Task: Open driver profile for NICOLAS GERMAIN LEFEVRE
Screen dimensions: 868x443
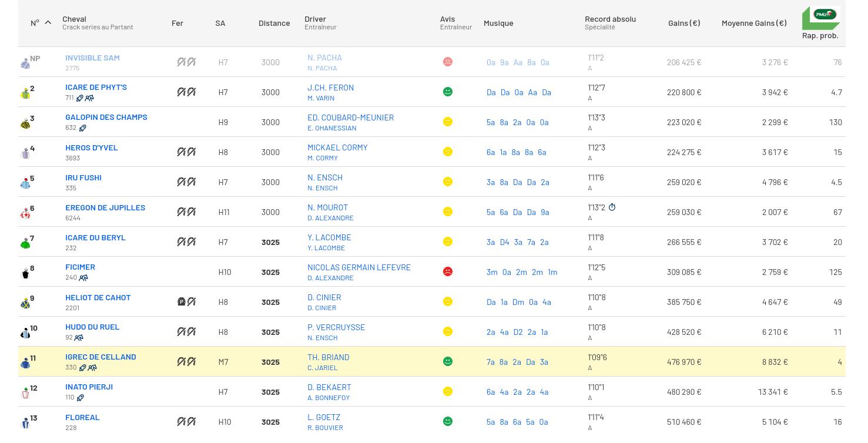Action: point(358,267)
